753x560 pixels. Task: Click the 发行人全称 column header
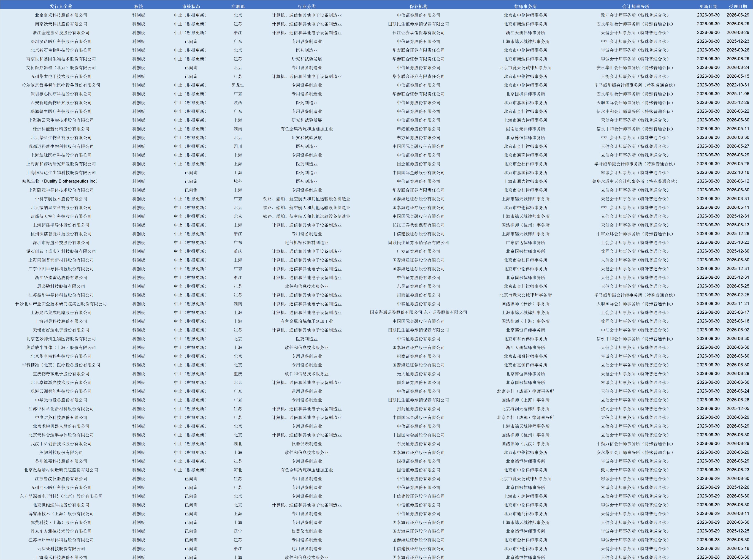[x=61, y=6]
